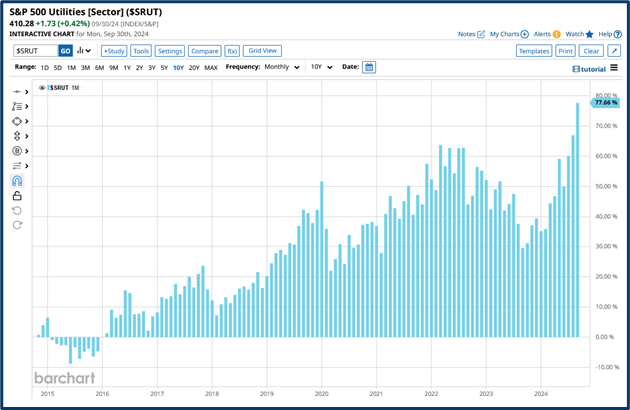630x410 pixels.
Task: Click the undo arrow in left toolbar
Action: [17, 211]
